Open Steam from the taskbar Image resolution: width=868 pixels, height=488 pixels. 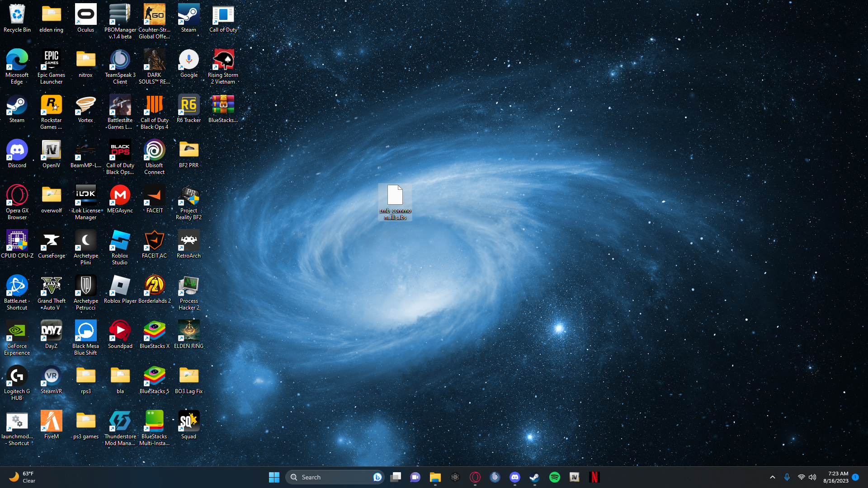pyautogui.click(x=535, y=477)
